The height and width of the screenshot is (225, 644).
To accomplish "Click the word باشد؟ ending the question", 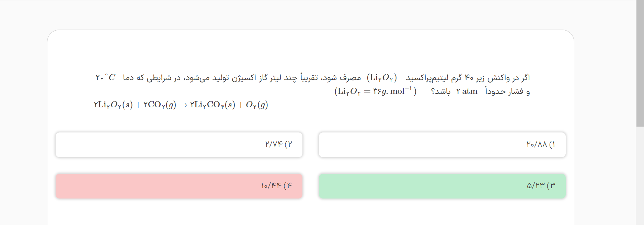I will tap(440, 92).
